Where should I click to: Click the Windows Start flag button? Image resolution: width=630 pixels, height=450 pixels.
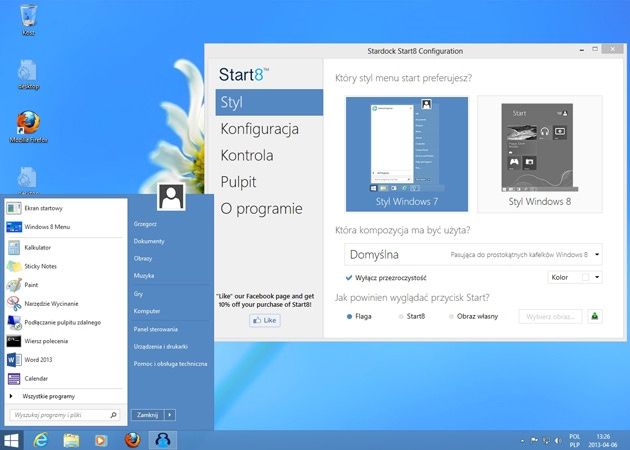point(11,440)
